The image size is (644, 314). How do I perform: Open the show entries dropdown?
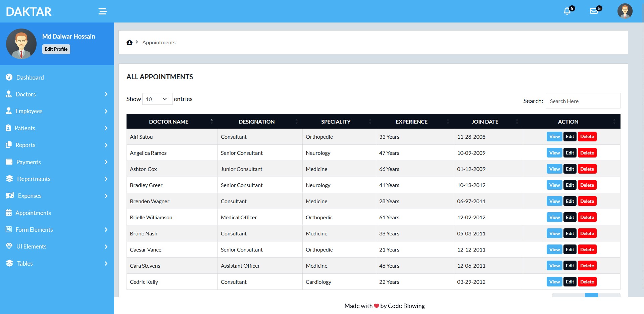157,99
